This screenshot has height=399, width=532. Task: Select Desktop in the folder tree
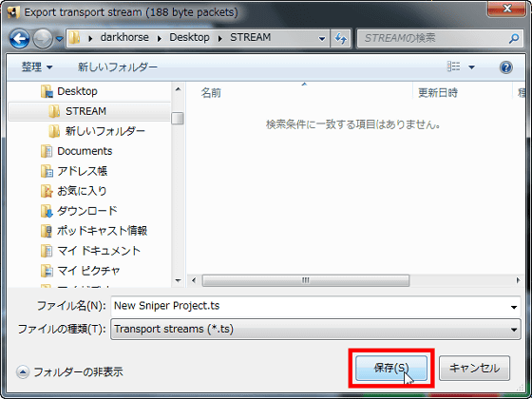point(77,91)
